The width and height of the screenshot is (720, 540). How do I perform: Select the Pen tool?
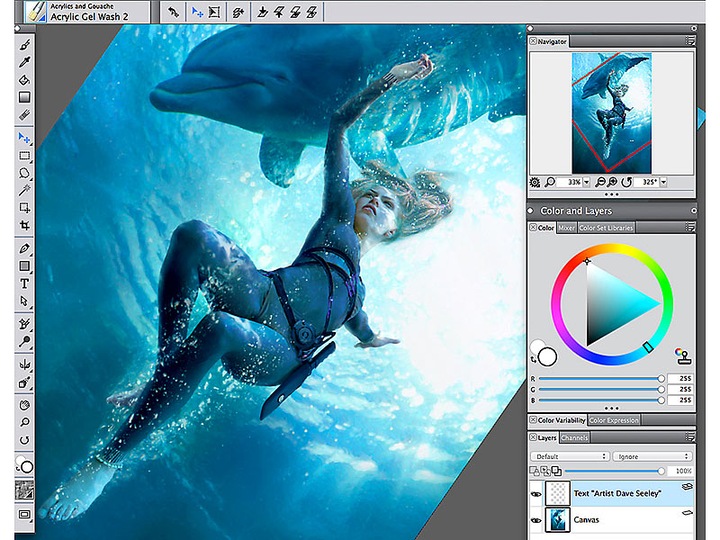coord(25,248)
